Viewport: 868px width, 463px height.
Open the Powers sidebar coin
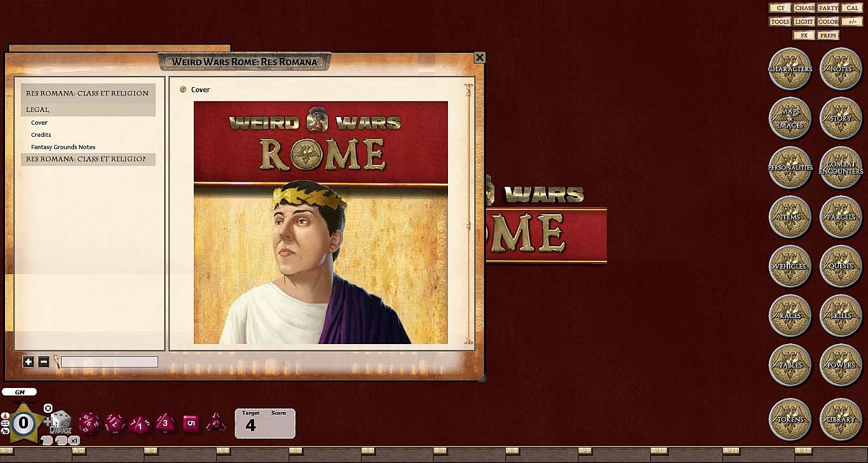point(841,365)
